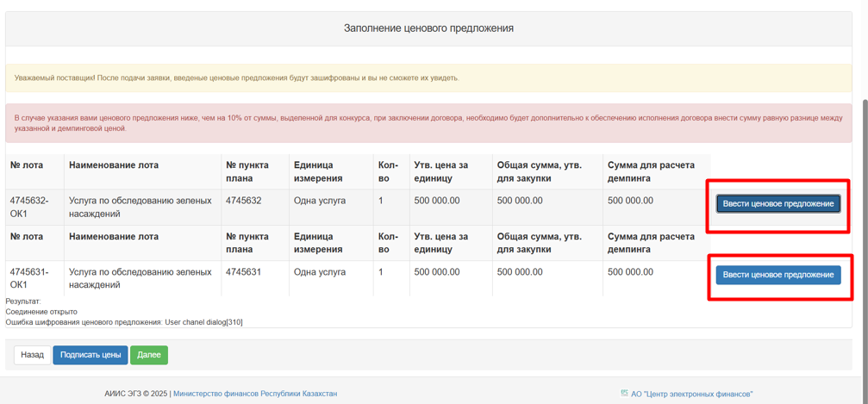Select the lot number 4745631-OK1 cell
Viewport: 868px width, 404px height.
pos(29,278)
